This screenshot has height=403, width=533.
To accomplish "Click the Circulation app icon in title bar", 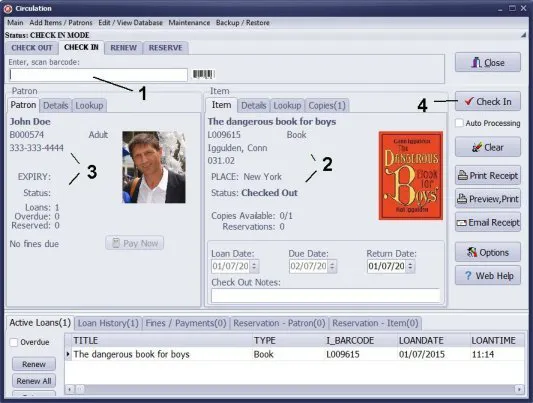I will click(7, 8).
